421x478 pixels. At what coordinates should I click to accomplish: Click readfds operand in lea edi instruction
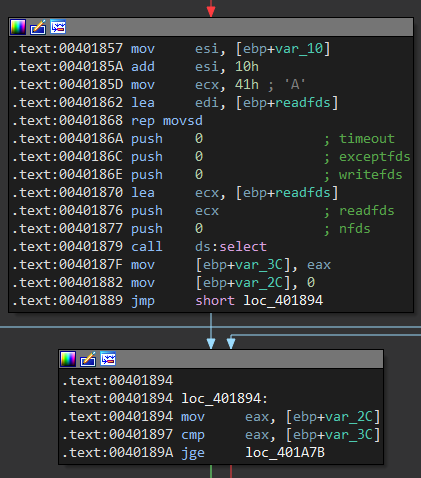coord(303,103)
